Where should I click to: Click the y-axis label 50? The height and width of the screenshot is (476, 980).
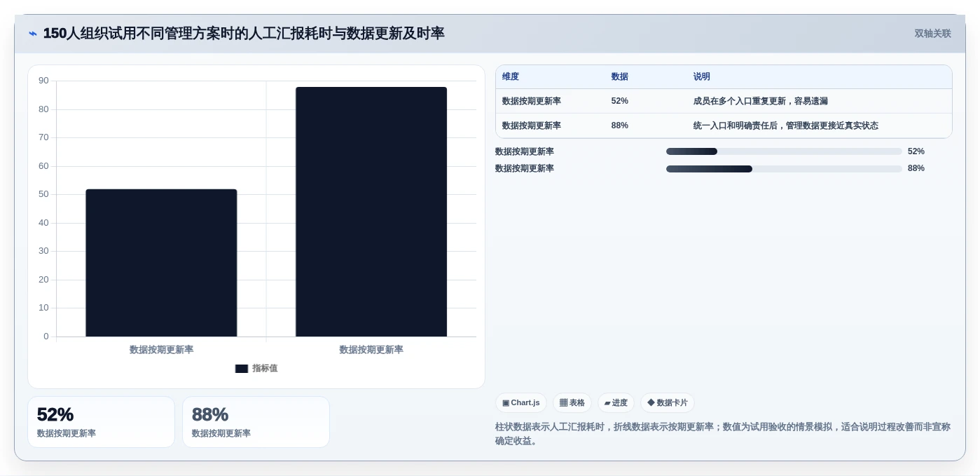pyautogui.click(x=44, y=194)
